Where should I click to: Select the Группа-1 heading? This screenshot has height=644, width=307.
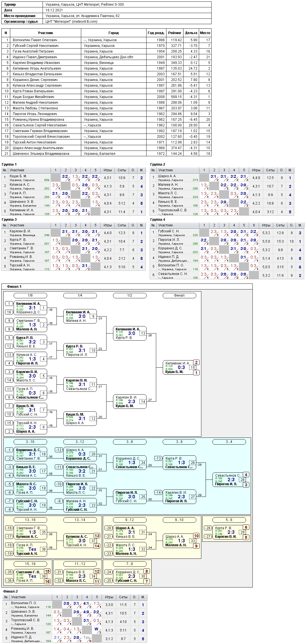point(9,164)
